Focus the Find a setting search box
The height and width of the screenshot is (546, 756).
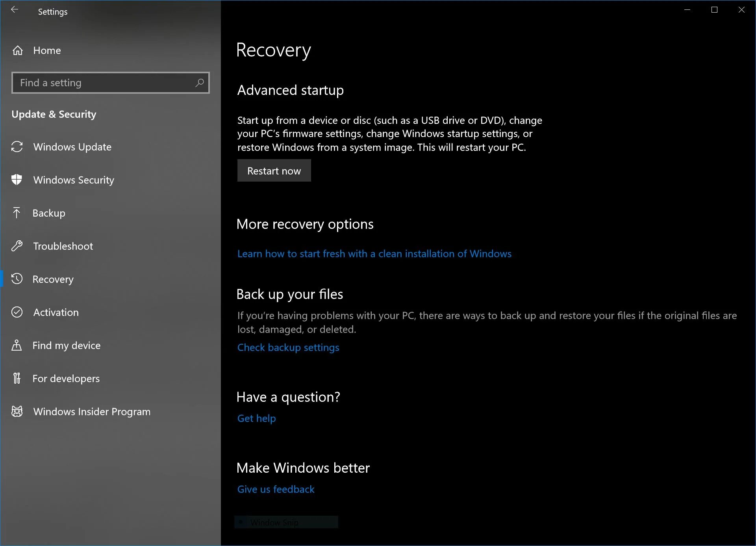coord(111,83)
